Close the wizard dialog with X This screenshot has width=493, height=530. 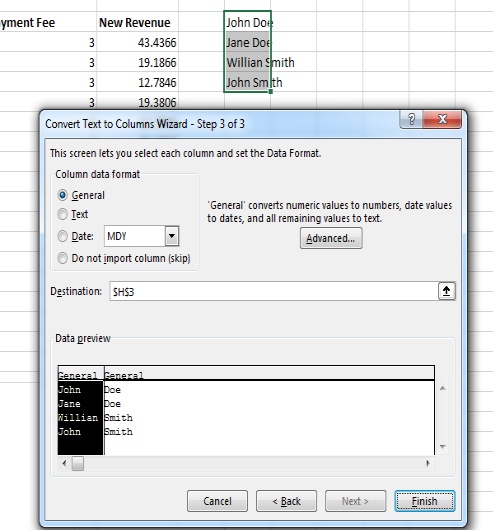tap(442, 119)
